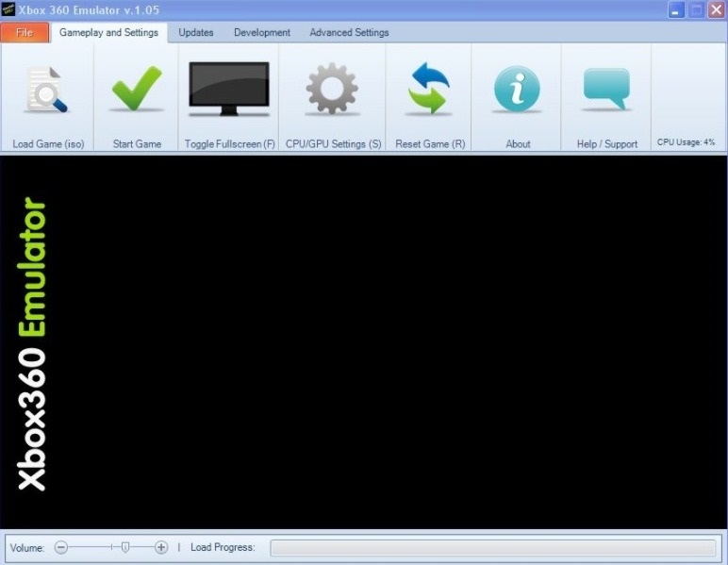
Task: Toggle fullscreen using the monitor icon
Action: [x=229, y=89]
